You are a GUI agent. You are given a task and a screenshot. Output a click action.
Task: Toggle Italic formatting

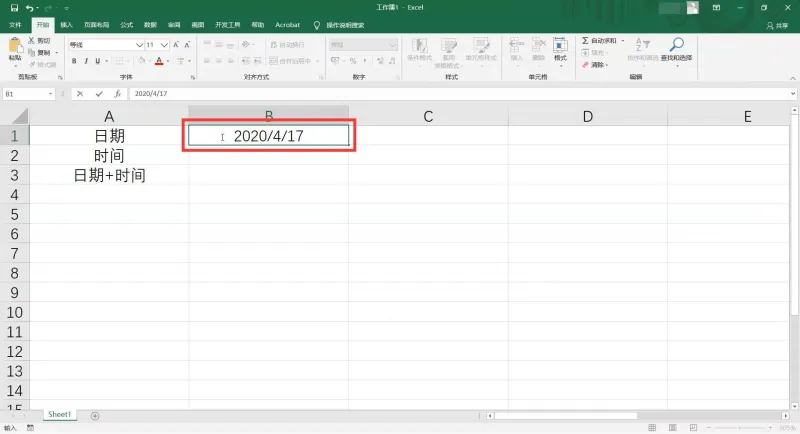[86, 61]
